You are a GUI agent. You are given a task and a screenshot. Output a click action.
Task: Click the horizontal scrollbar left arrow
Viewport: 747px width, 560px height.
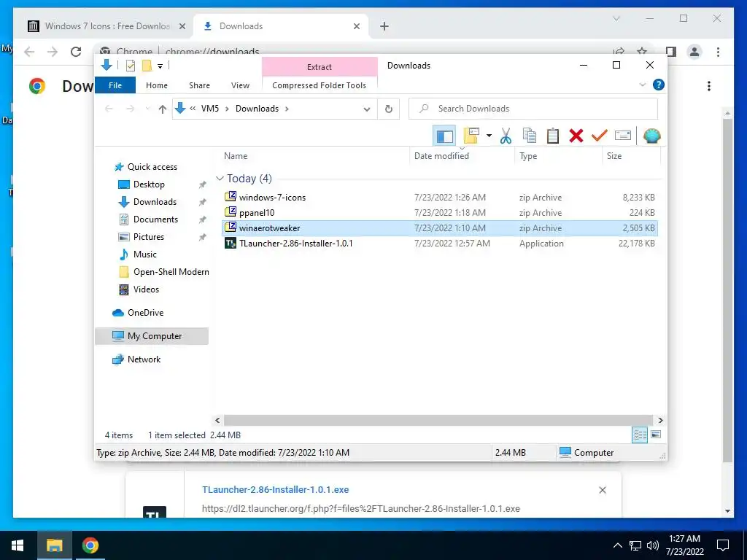tap(217, 420)
